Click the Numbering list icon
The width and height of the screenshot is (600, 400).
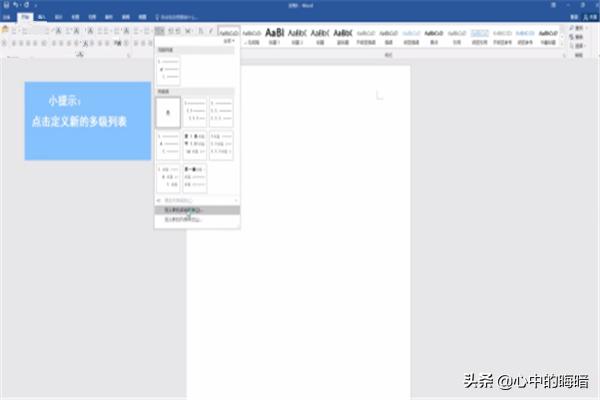[x=148, y=31]
